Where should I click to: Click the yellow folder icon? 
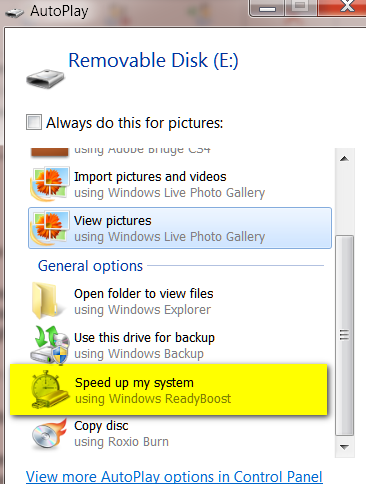click(x=46, y=300)
